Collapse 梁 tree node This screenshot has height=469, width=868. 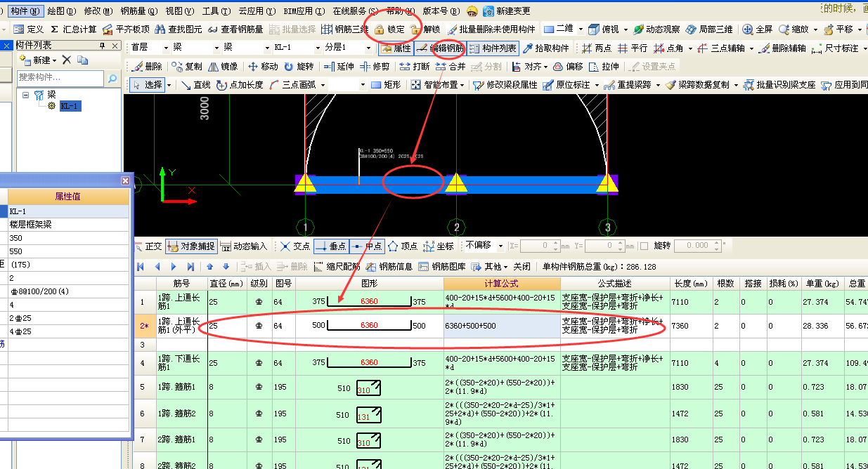[26, 94]
